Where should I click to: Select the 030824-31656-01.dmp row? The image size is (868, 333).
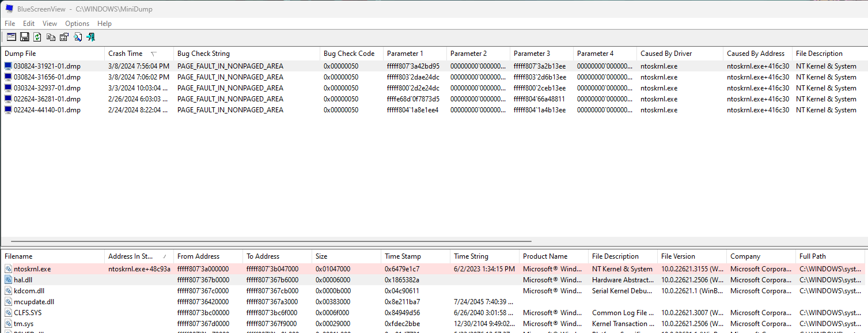pyautogui.click(x=434, y=77)
